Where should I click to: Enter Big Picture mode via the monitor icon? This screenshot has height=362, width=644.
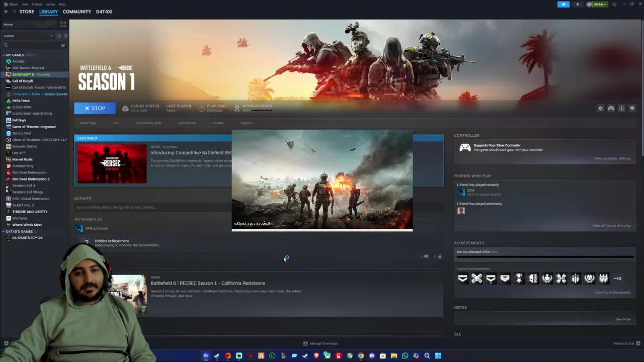[614, 5]
